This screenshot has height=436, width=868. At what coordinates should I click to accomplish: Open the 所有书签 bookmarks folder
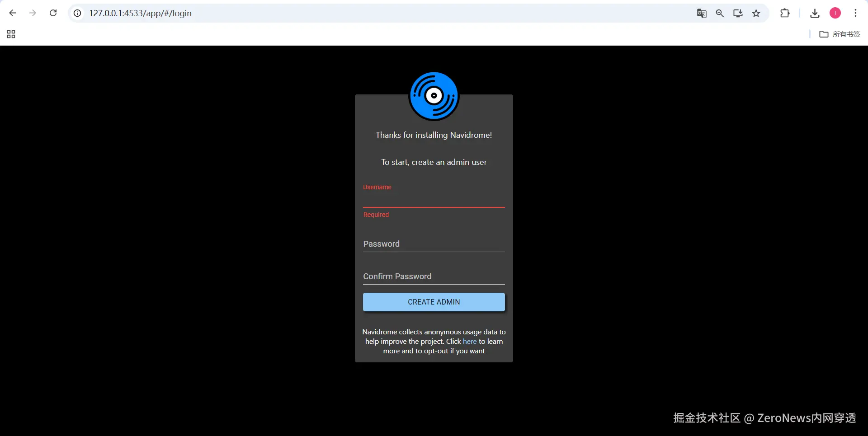point(840,34)
